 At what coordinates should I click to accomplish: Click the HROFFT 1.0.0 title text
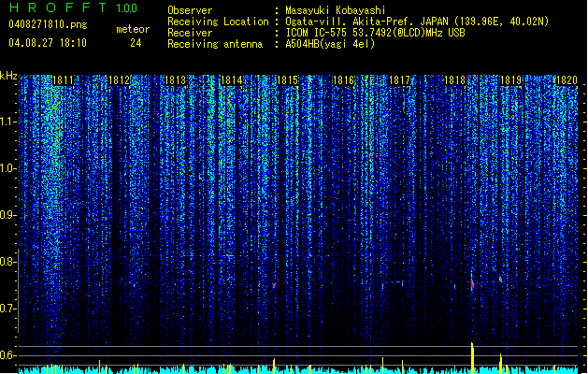[73, 7]
